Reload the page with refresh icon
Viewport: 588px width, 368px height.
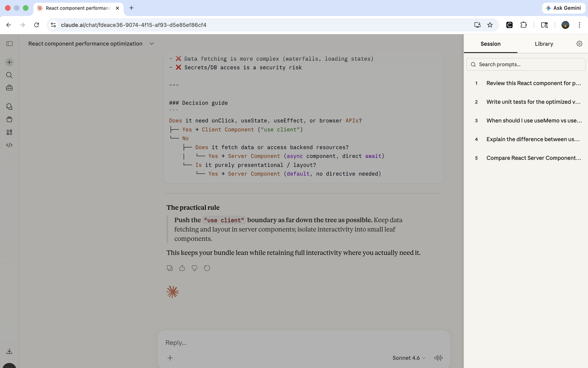(x=37, y=25)
